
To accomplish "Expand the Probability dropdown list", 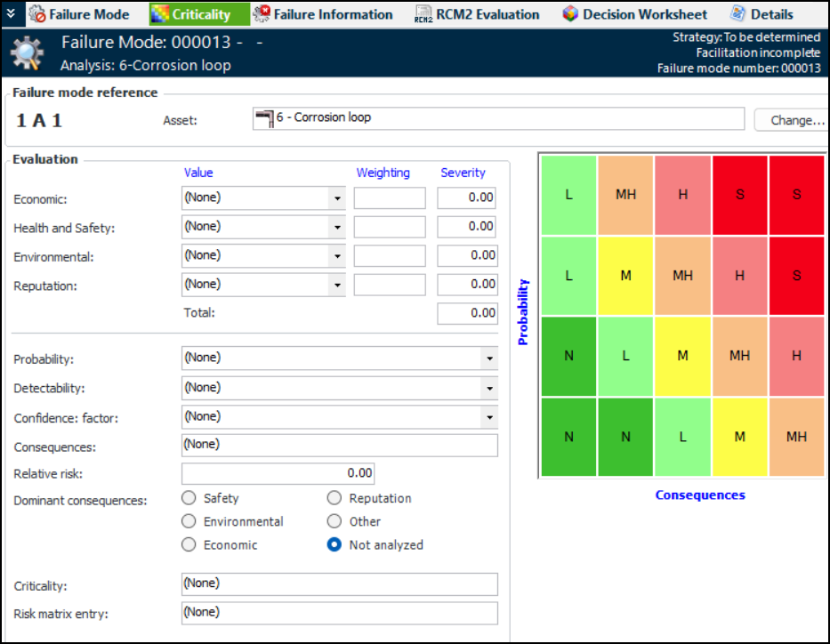I will tap(488, 358).
